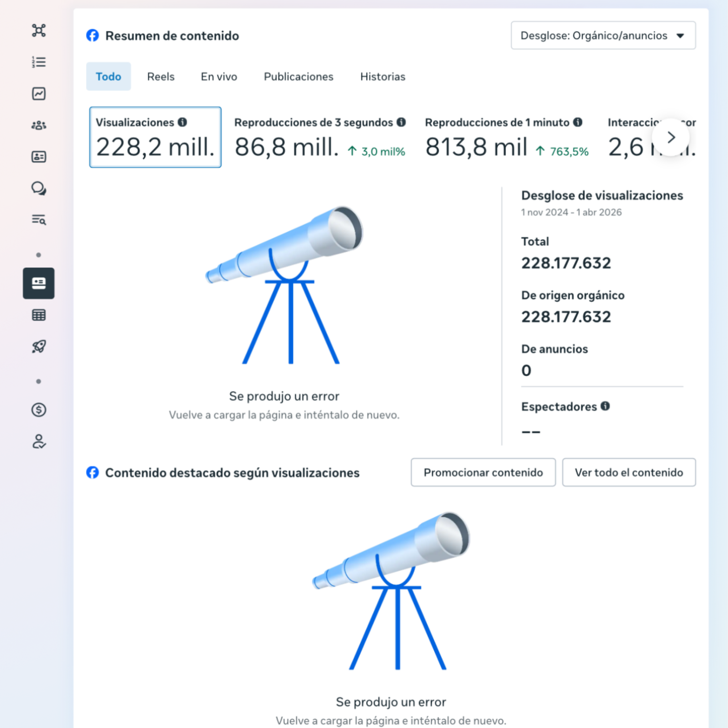Open the verified user sidebar icon

click(x=39, y=441)
